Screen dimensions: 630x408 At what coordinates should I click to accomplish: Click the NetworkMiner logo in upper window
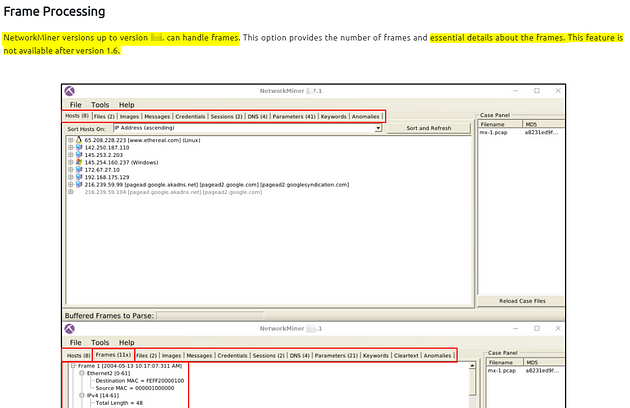point(70,91)
